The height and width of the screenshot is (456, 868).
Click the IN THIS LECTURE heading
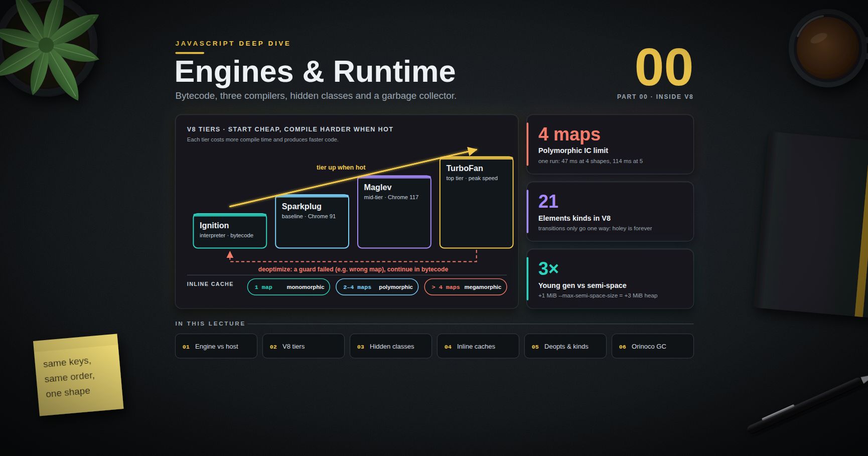(x=210, y=324)
